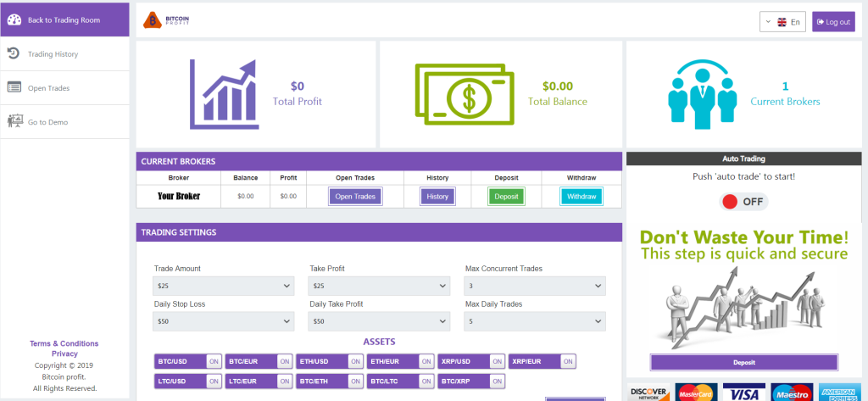Click the Log out button
Screen dimensions: 868x401
pos(833,22)
